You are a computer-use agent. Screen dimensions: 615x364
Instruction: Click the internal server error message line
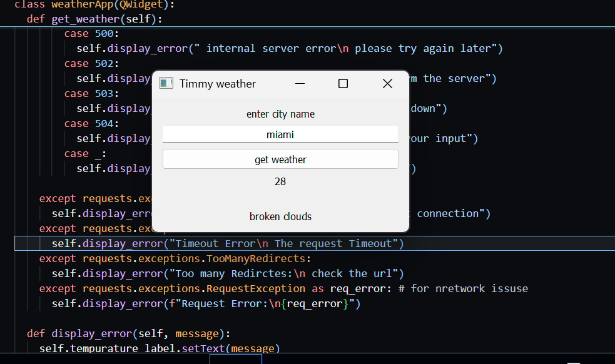click(x=290, y=48)
